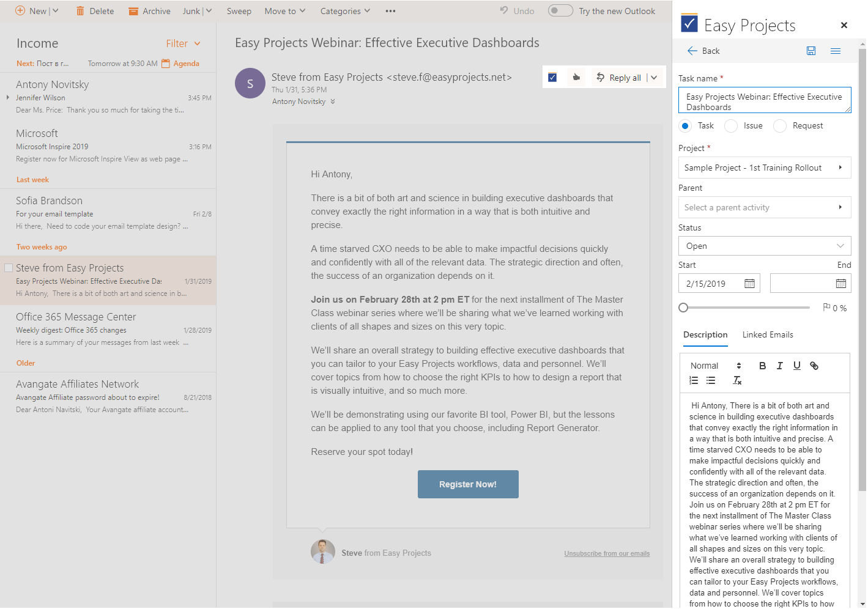
Task: Open the Office 365 Message Center email
Action: pos(108,329)
